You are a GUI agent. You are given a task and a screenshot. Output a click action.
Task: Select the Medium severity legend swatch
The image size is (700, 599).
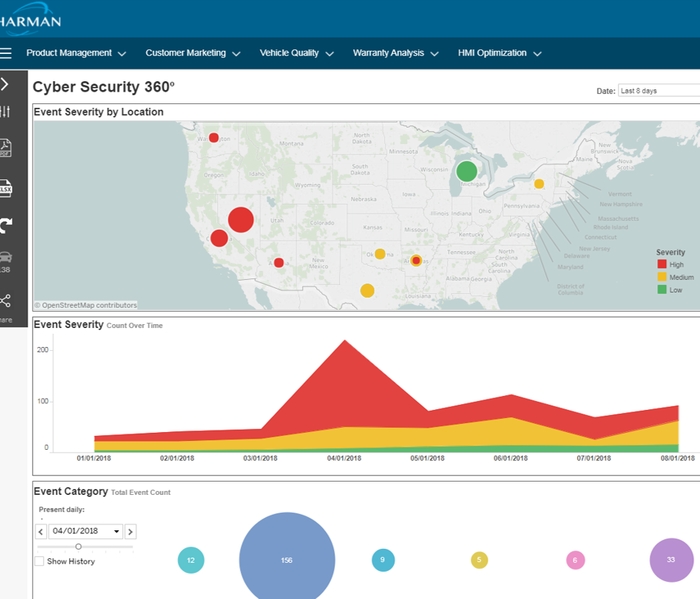[662, 277]
